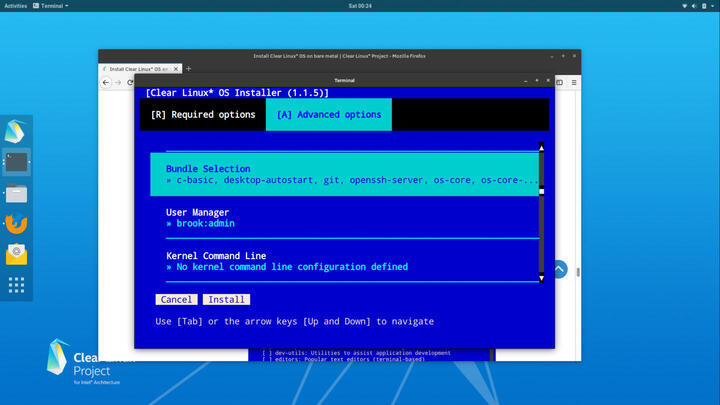Open Clear Linux app in dock

[15, 131]
